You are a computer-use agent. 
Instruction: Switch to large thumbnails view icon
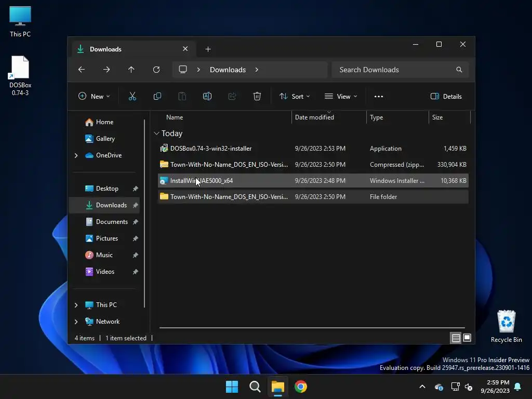tap(467, 338)
